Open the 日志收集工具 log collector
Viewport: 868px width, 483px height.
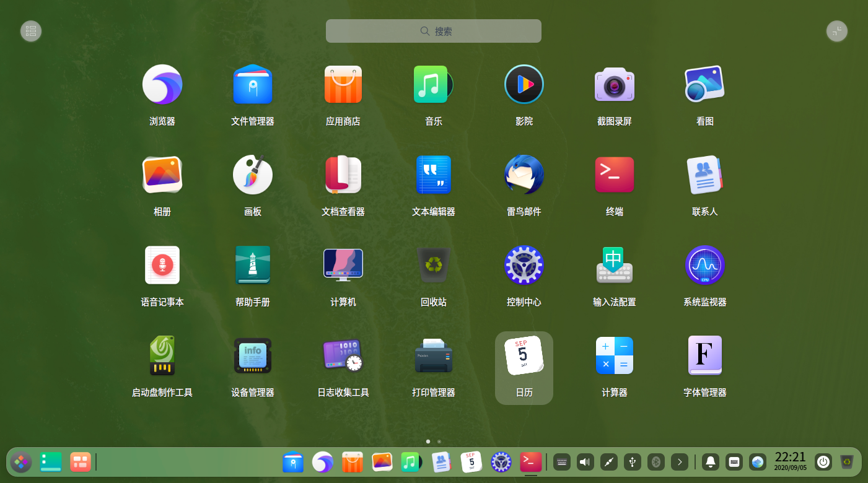(x=343, y=356)
